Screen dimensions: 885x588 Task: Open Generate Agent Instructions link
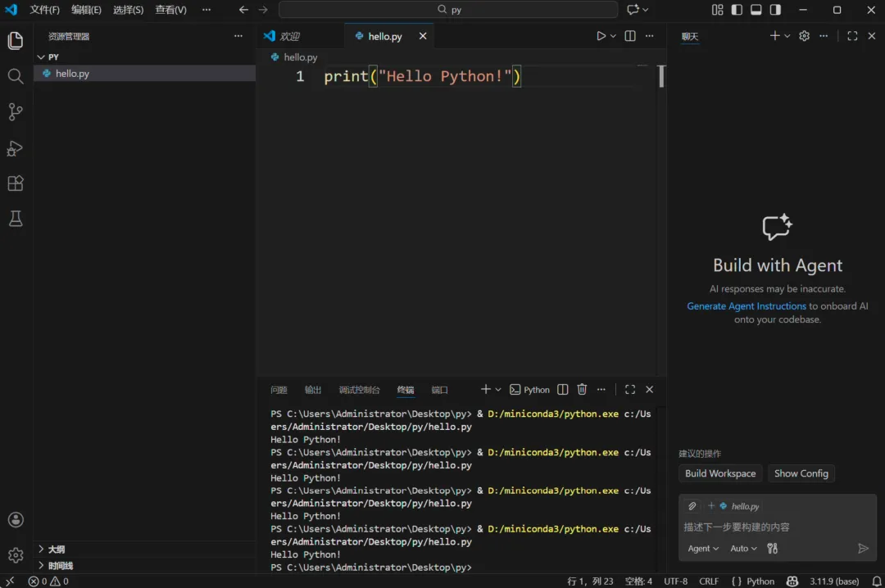(x=747, y=306)
